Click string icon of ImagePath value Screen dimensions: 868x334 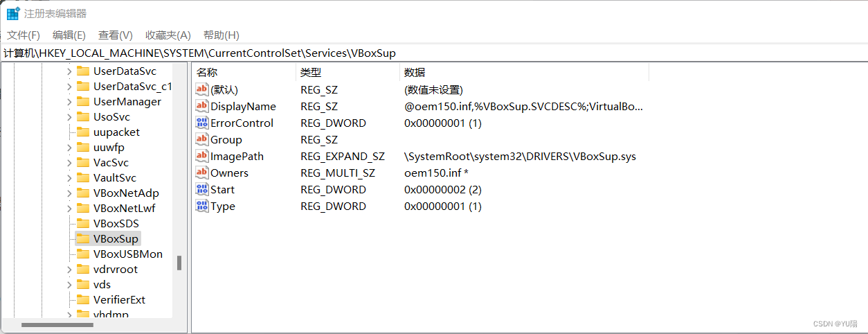pos(202,156)
